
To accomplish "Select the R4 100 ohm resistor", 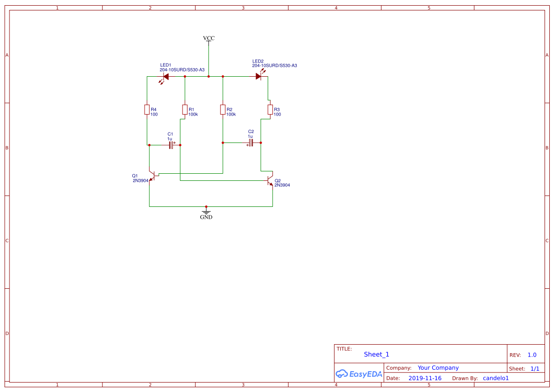I will click(147, 110).
